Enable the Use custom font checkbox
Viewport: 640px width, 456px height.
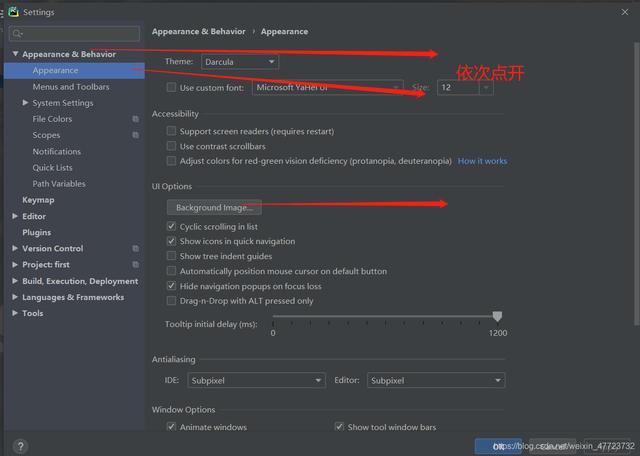pos(172,88)
